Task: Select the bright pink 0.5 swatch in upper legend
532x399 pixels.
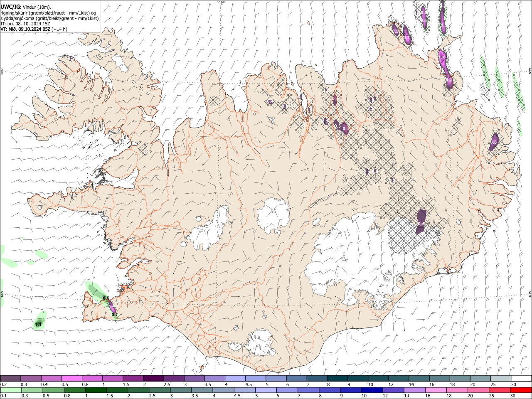Action: pyautogui.click(x=72, y=378)
